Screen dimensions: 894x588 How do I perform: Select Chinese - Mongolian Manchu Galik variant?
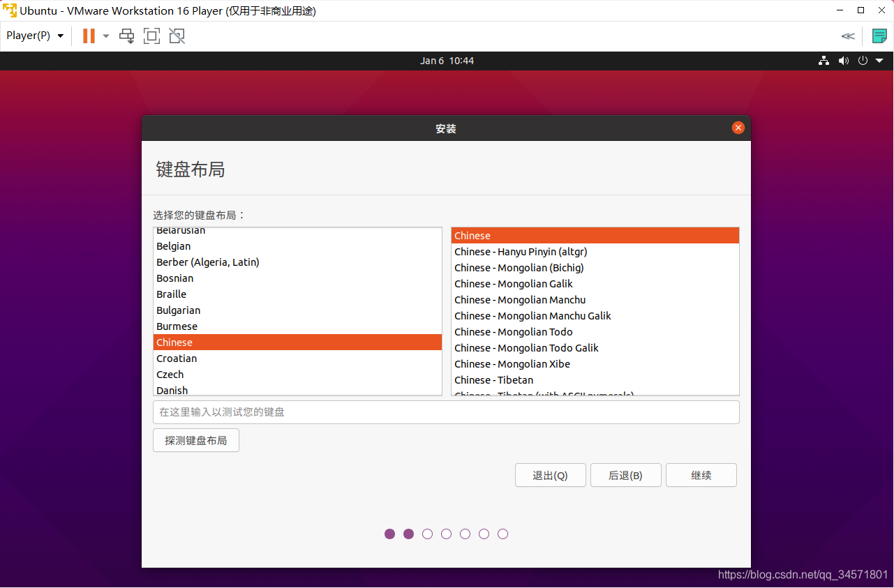pyautogui.click(x=595, y=316)
